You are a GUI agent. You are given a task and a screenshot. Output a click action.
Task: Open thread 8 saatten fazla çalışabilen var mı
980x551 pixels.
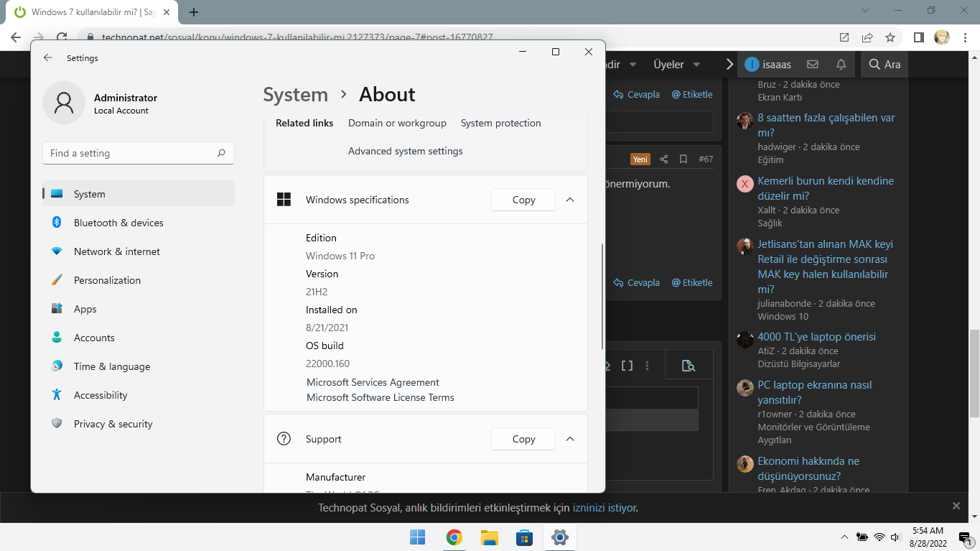pyautogui.click(x=826, y=125)
